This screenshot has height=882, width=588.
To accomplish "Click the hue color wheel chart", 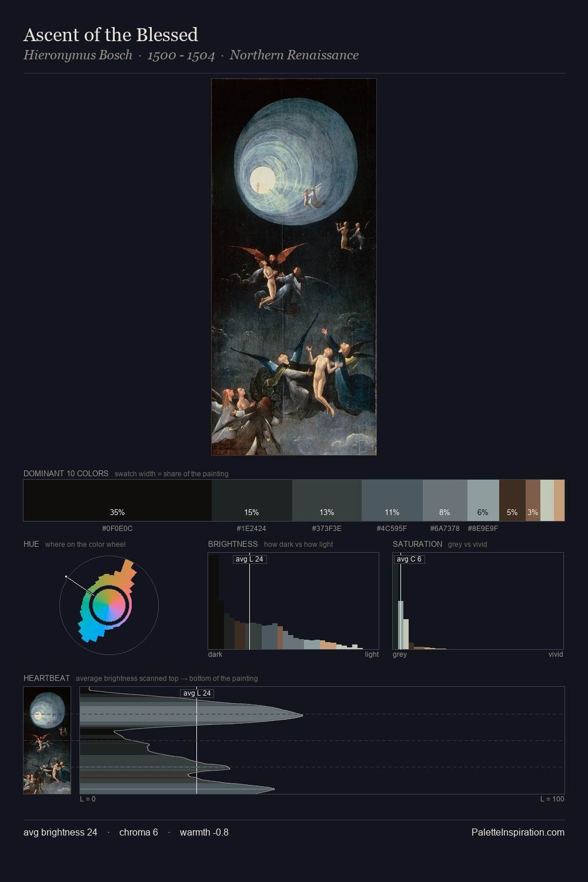I will pyautogui.click(x=109, y=604).
